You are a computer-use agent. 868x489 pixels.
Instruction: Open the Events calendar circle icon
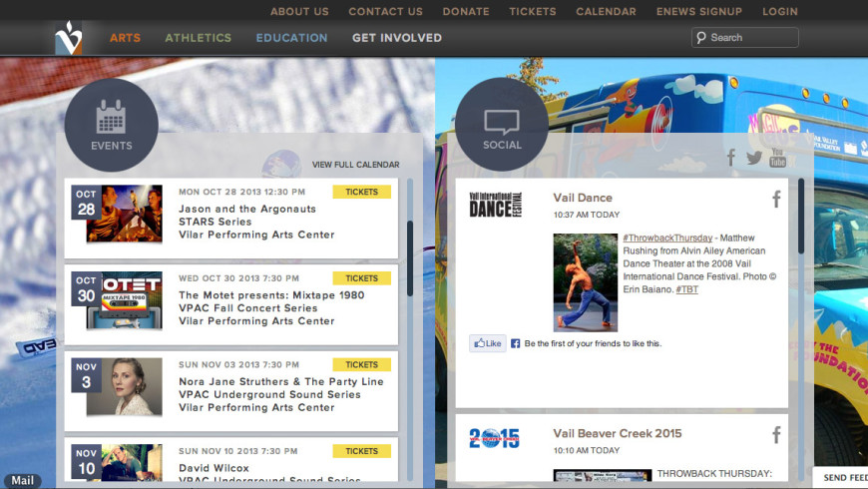tap(112, 125)
